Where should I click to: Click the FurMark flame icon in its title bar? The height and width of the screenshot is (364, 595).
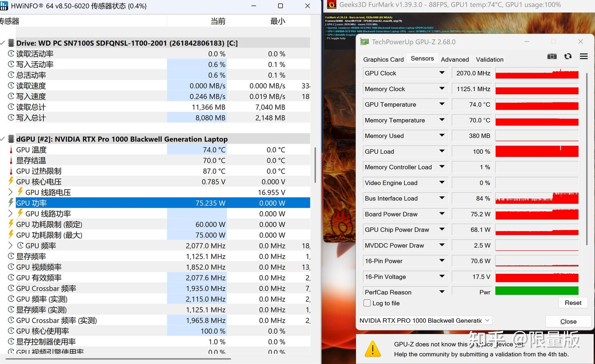[331, 5]
